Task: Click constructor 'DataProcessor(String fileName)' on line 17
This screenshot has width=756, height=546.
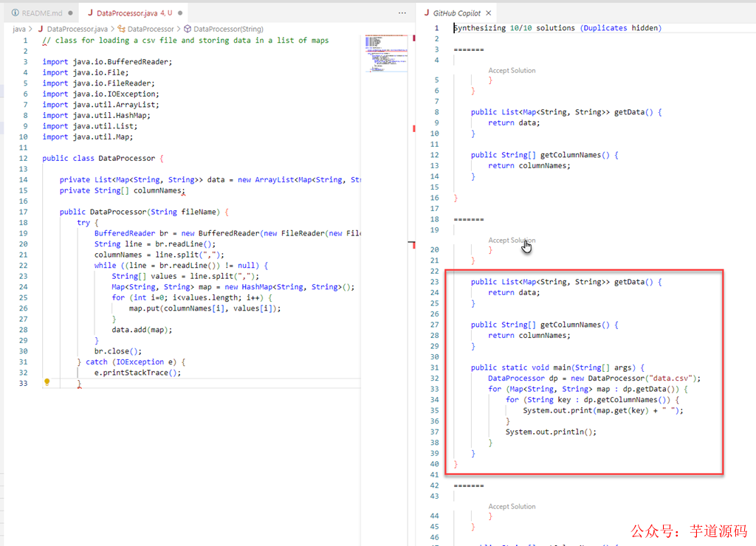Action: point(155,212)
